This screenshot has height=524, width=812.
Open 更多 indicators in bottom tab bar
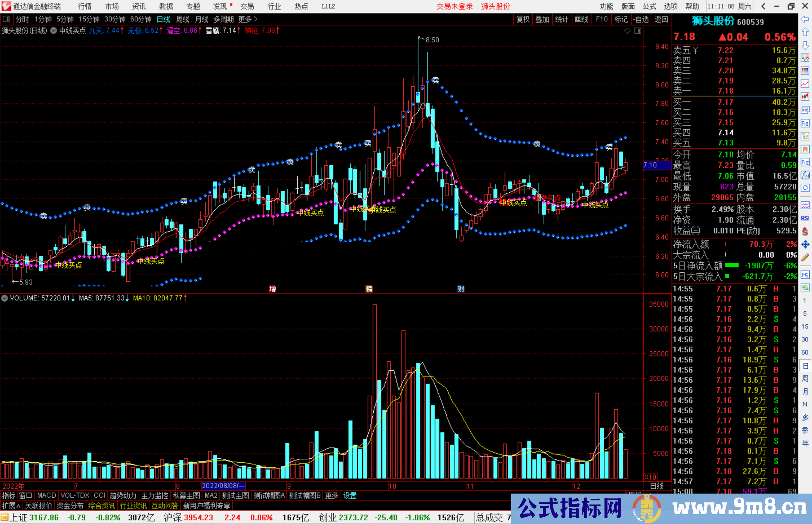332,496
